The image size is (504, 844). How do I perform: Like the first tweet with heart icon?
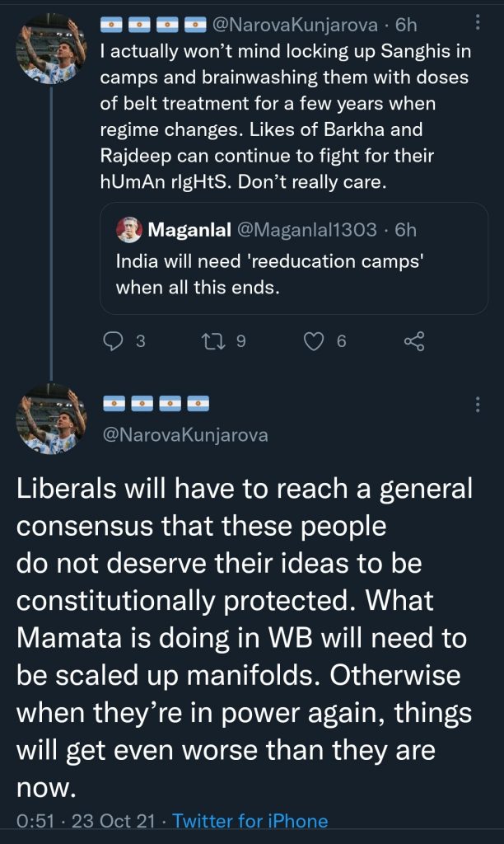tap(315, 341)
